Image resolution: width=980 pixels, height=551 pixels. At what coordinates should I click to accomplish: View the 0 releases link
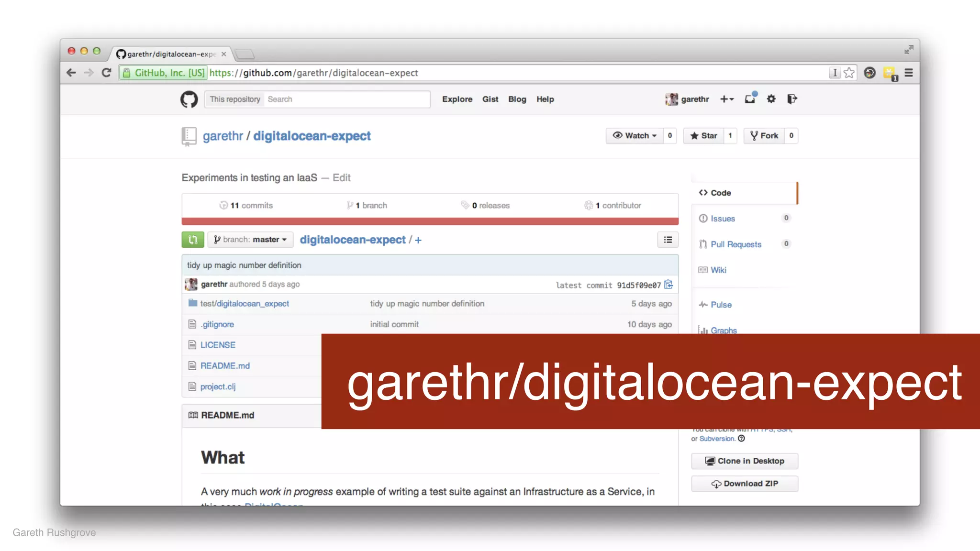click(x=485, y=205)
